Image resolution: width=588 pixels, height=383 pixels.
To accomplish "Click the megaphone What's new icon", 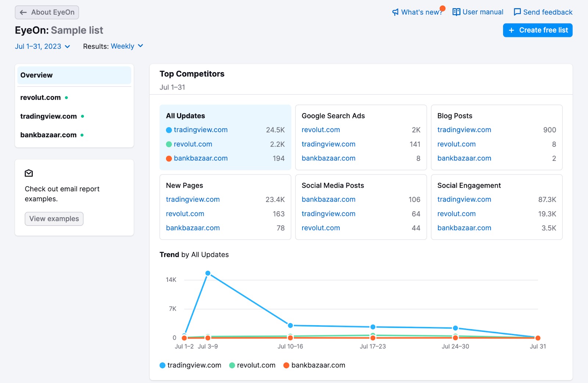I will pos(395,12).
